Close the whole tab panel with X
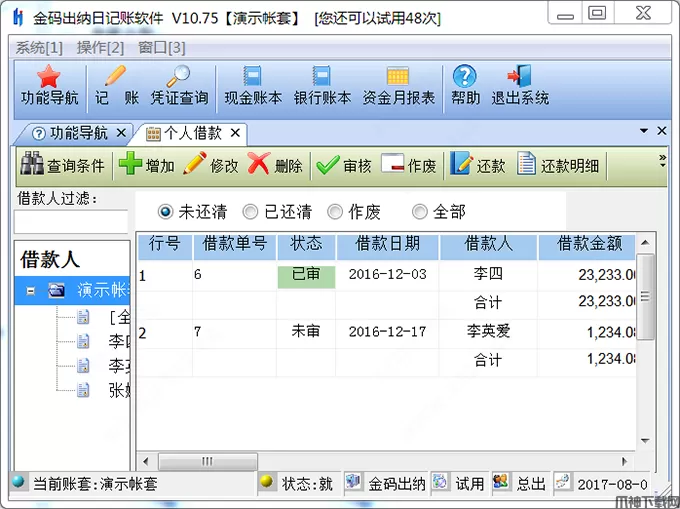 coord(662,131)
